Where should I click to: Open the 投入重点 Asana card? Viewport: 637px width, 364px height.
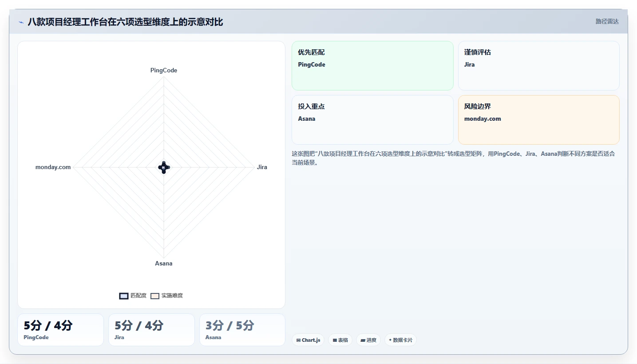pyautogui.click(x=372, y=120)
